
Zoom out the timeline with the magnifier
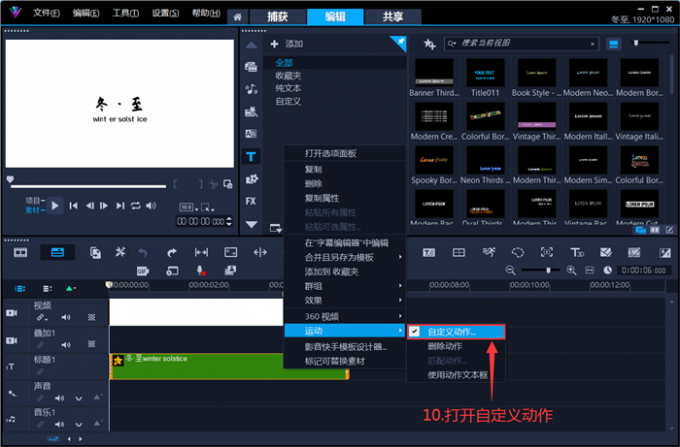point(510,271)
